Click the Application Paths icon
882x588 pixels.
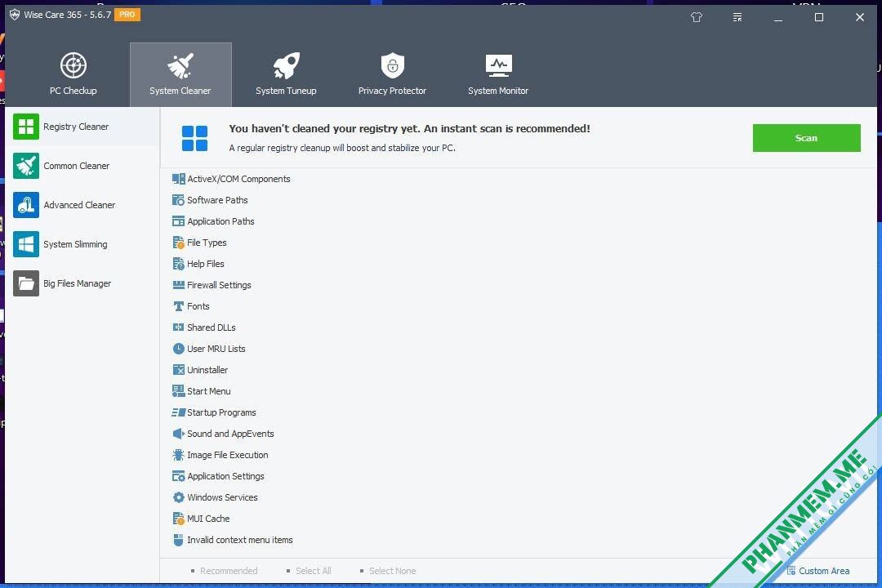tap(178, 221)
